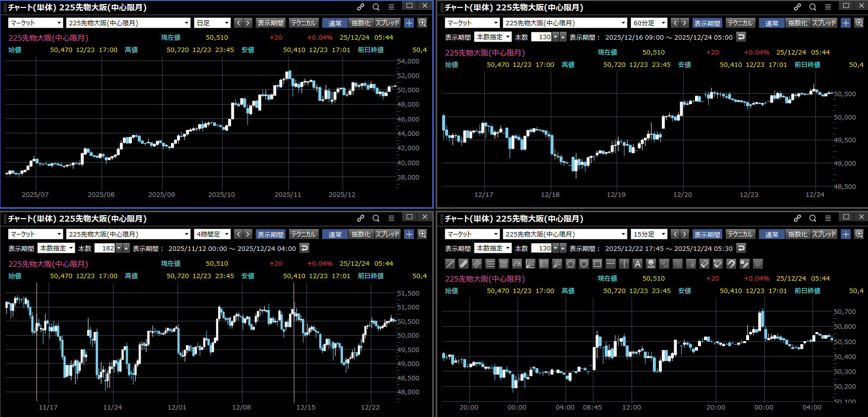
Task: Select the trend line drawing tool
Action: [450, 264]
